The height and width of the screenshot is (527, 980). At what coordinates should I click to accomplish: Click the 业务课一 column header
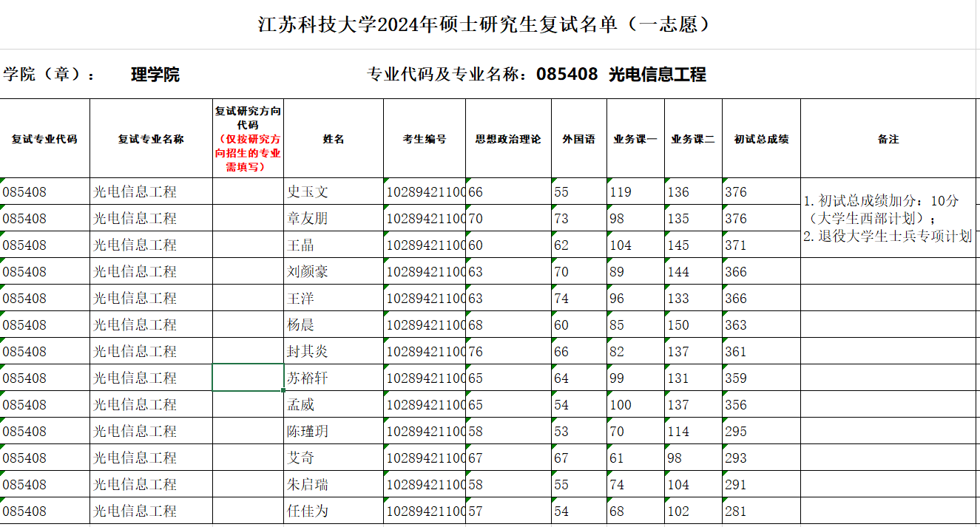(635, 139)
